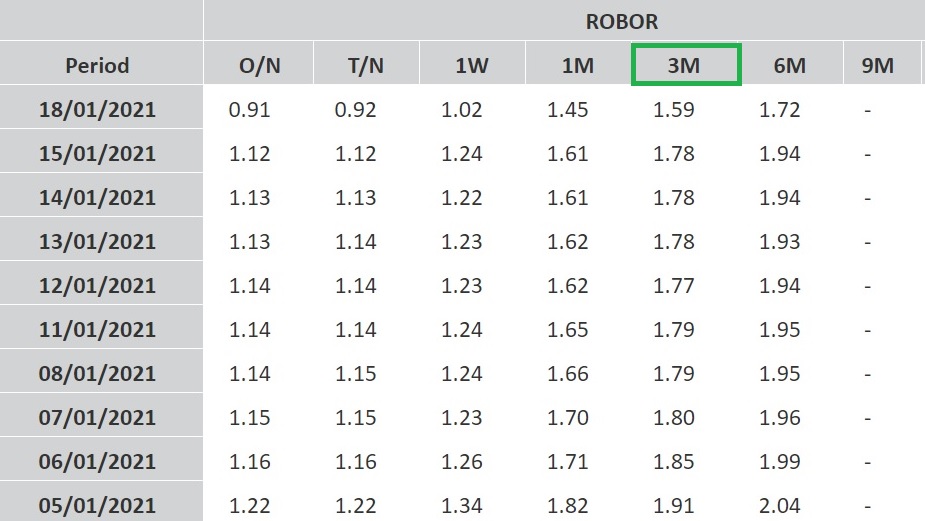Select the 1M value 1.70 on 07/01/2021
This screenshot has height=521, width=925.
tap(567, 418)
